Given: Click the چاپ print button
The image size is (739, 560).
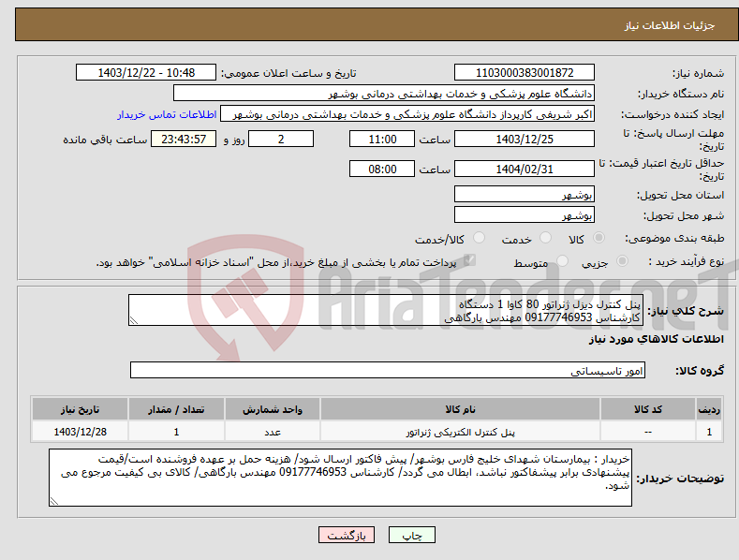Looking at the screenshot, I should point(411,535).
